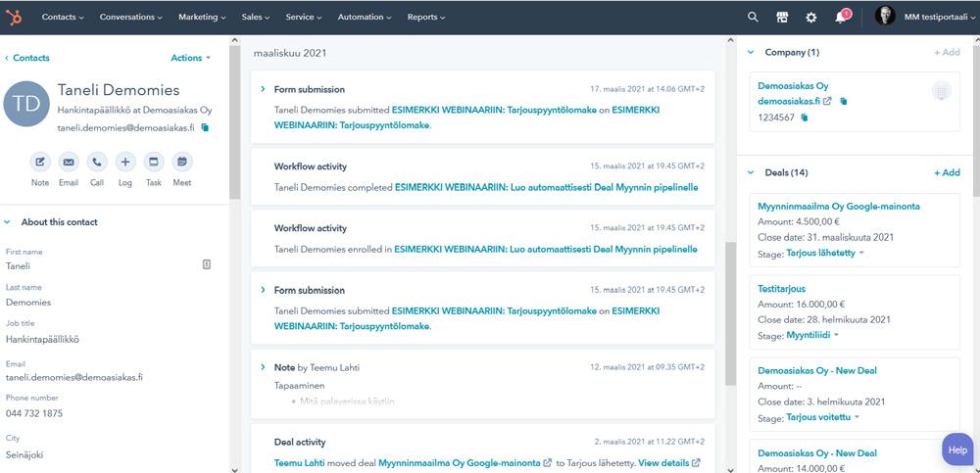This screenshot has width=980, height=473.
Task: Click the Task icon button
Action: (154, 162)
